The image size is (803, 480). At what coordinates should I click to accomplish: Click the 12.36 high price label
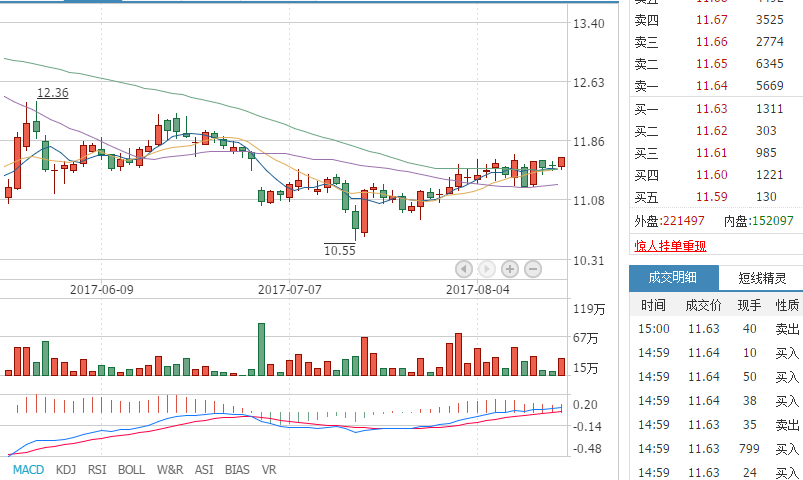52,93
